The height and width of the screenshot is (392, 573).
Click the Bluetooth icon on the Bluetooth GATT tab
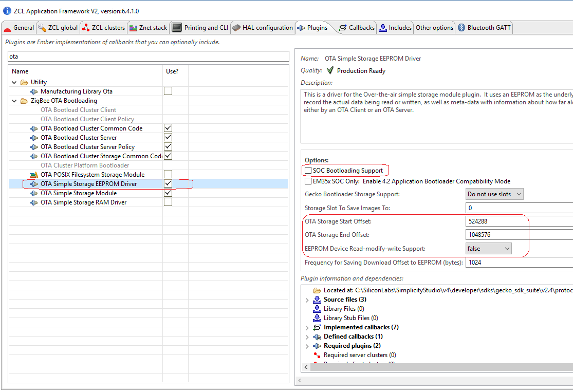(461, 27)
